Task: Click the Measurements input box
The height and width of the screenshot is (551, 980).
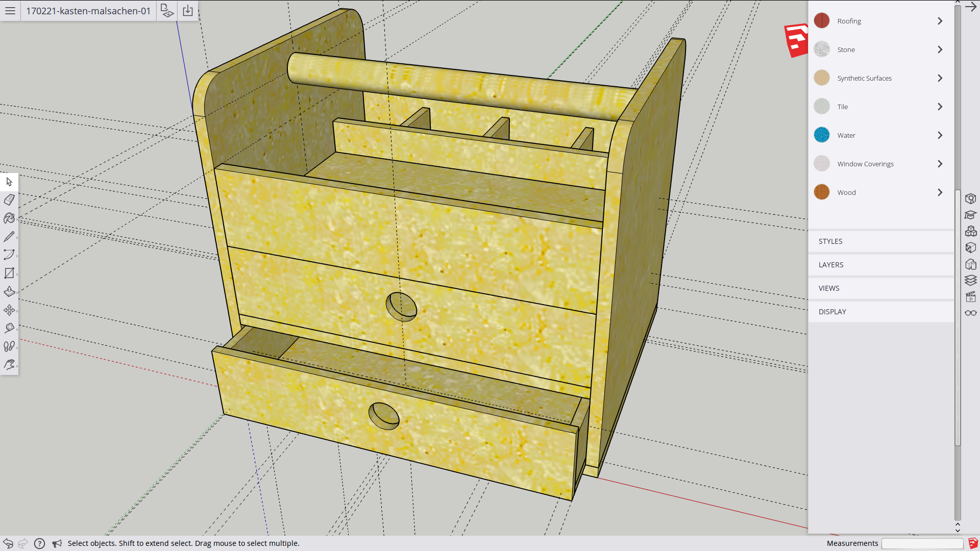Action: click(x=922, y=543)
